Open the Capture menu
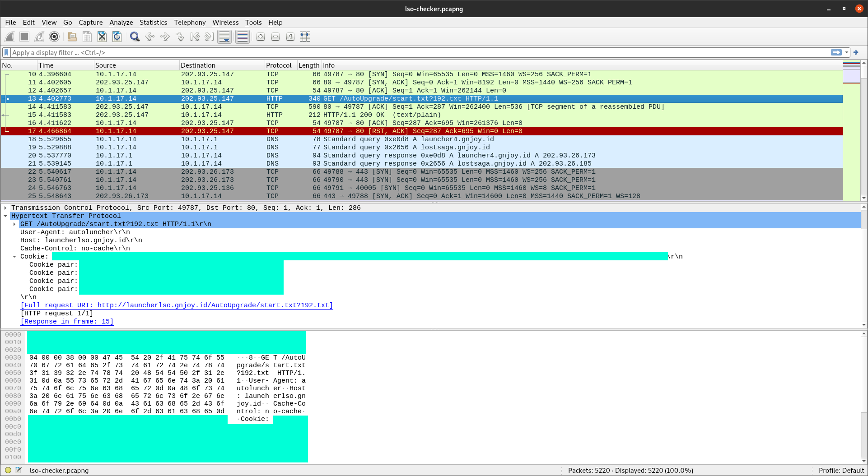 point(90,23)
